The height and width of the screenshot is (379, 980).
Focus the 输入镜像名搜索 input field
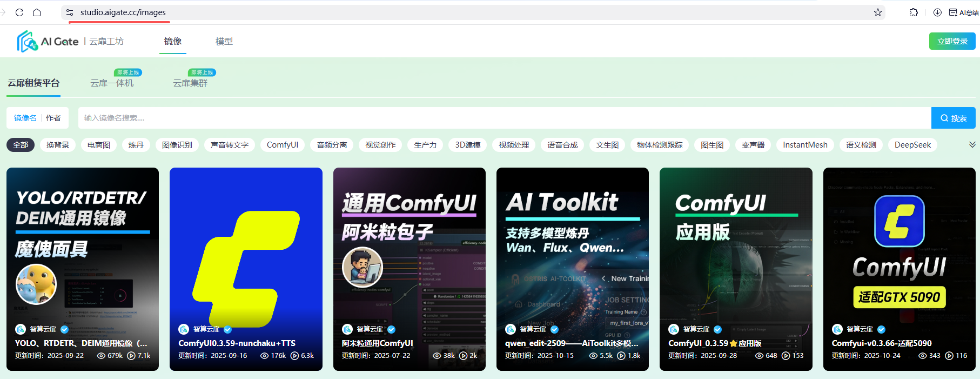coord(505,118)
